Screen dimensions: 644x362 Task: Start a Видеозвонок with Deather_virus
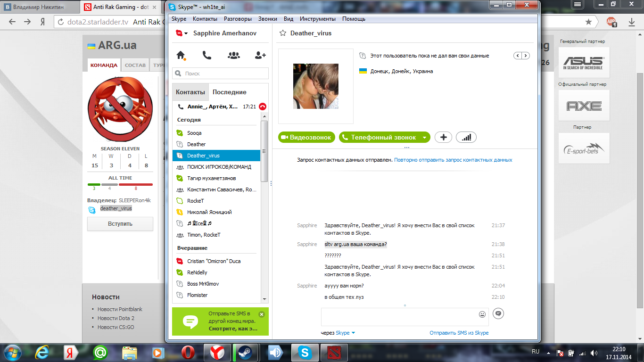tap(307, 137)
